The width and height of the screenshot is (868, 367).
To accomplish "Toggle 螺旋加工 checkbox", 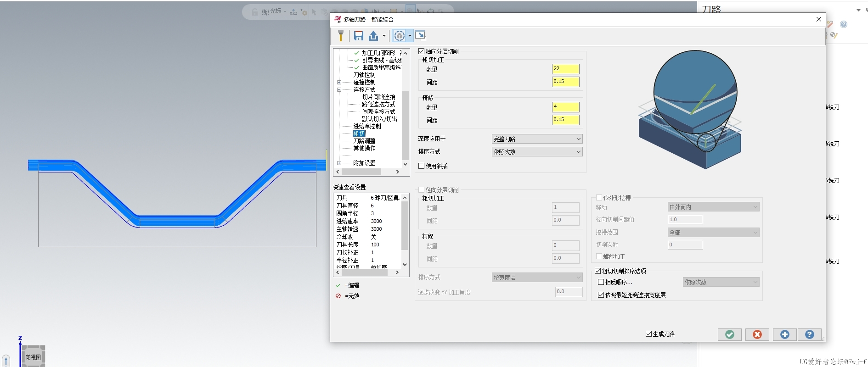I will click(x=599, y=256).
